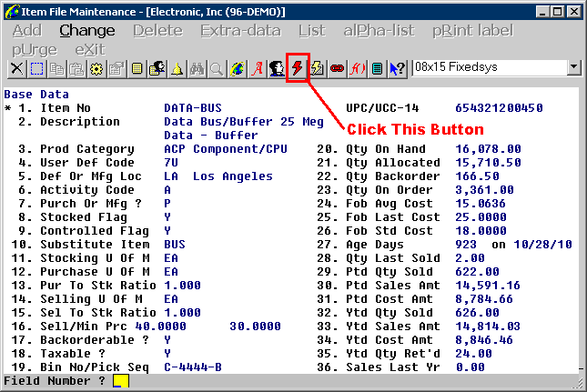The height and width of the screenshot is (392, 587).
Task: Click the date 10/28/10
Action: point(542,245)
